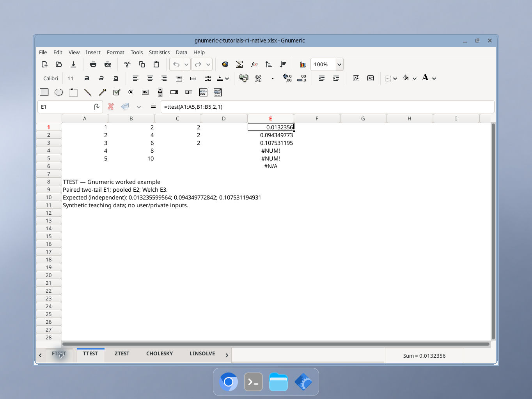
Task: Insert a hyperlink using globe icon
Action: point(225,64)
